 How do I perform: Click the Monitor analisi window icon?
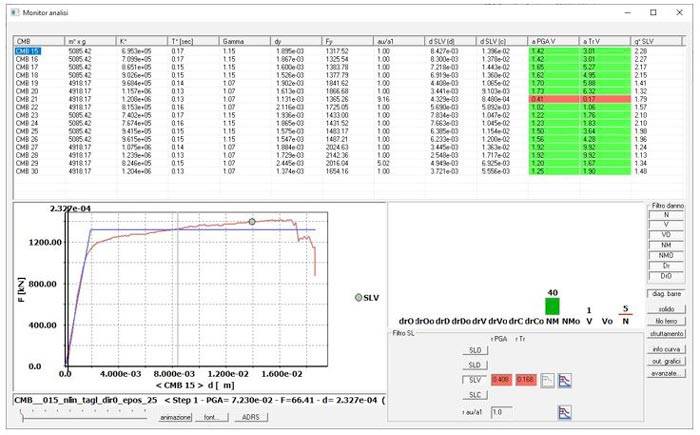pos(15,13)
